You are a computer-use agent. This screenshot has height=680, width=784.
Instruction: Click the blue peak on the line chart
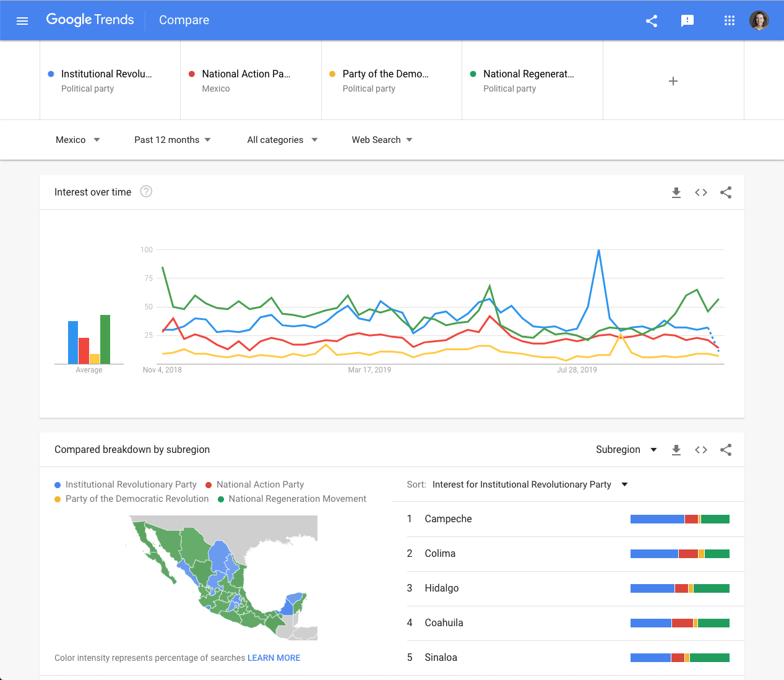pyautogui.click(x=598, y=251)
